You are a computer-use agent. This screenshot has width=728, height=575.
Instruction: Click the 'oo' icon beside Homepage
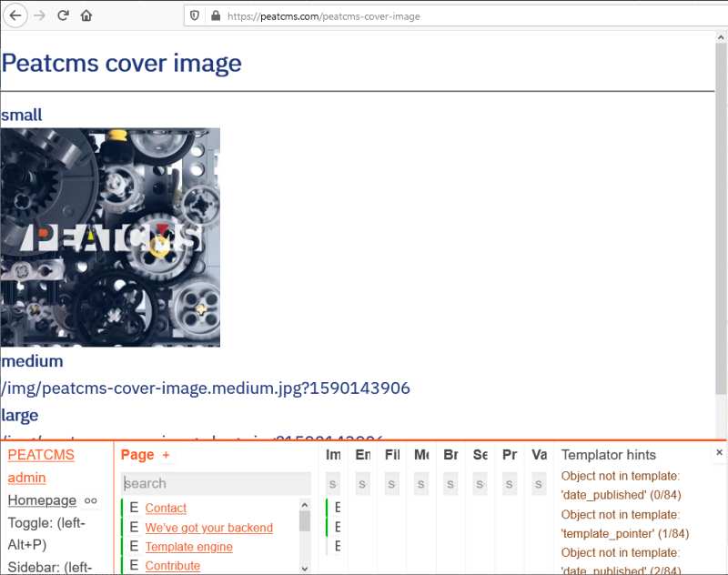tap(90, 500)
